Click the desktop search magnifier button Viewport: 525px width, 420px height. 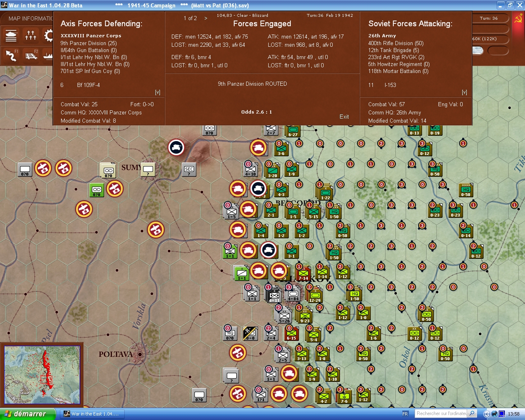pos(472,413)
